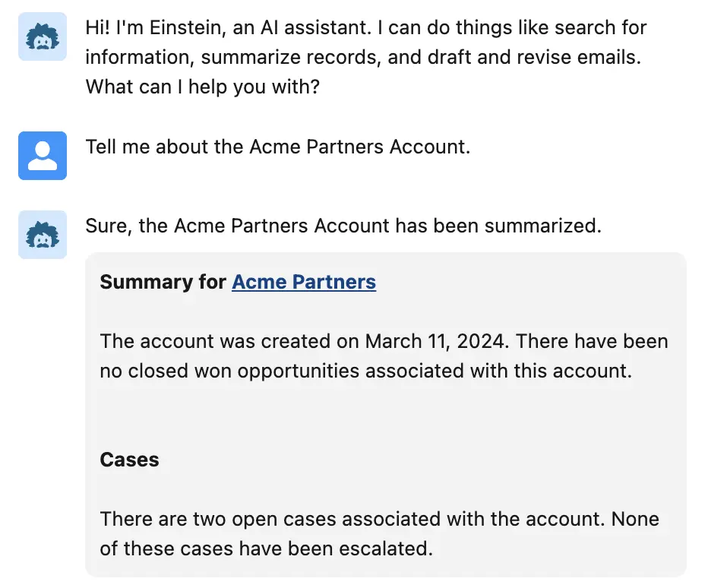This screenshot has width=708, height=588.
Task: Click the 'closed won opportunities' sentence
Action: tap(365, 371)
